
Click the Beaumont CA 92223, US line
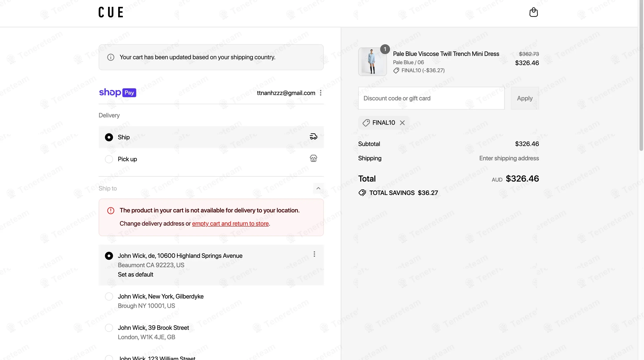(151, 265)
